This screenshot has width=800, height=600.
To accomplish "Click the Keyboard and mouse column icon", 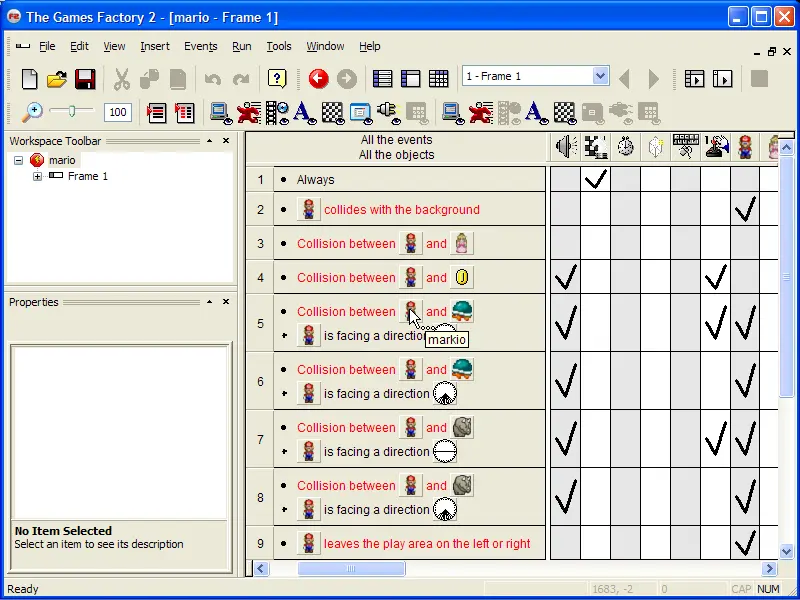I will 686,147.
